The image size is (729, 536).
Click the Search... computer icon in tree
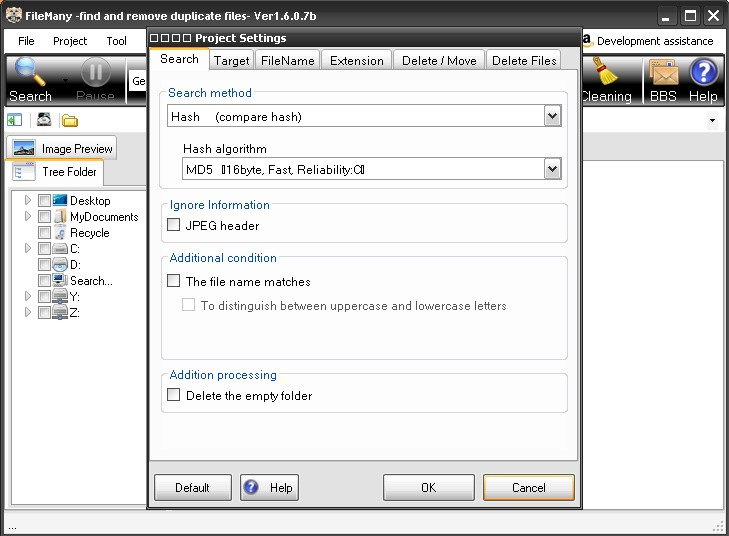click(x=60, y=280)
